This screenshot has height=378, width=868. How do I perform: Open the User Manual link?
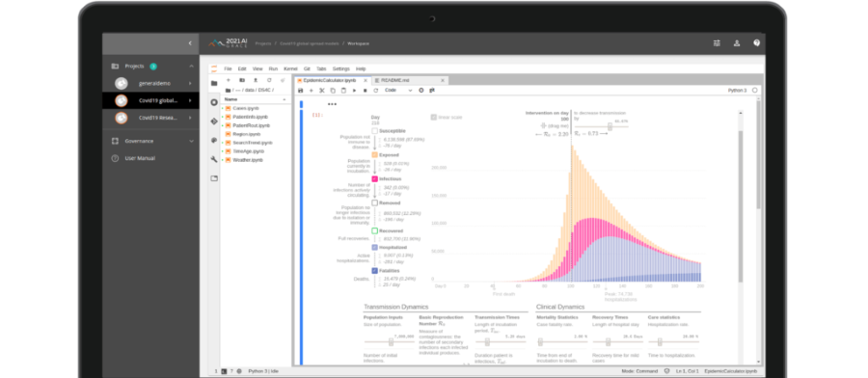pos(141,158)
